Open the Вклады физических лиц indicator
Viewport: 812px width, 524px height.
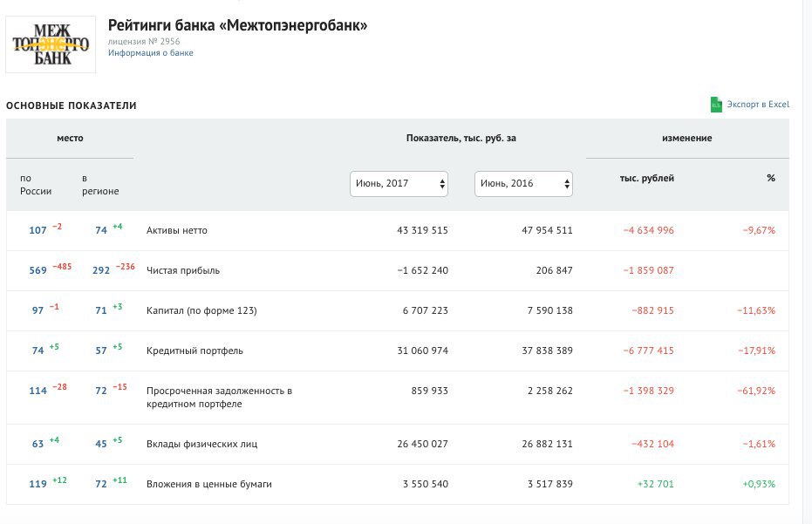coord(201,444)
